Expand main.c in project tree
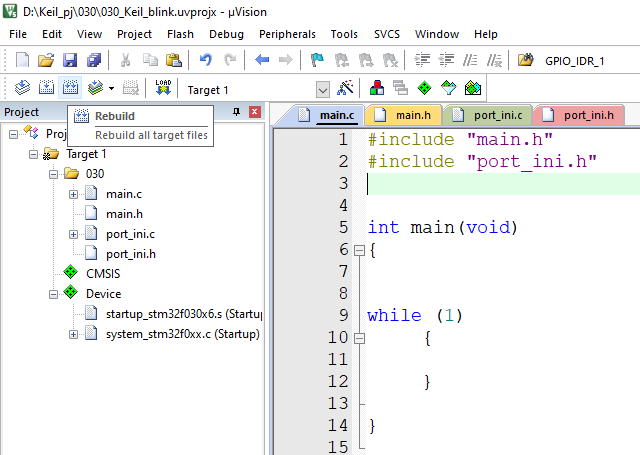This screenshot has width=640, height=455. 73,194
